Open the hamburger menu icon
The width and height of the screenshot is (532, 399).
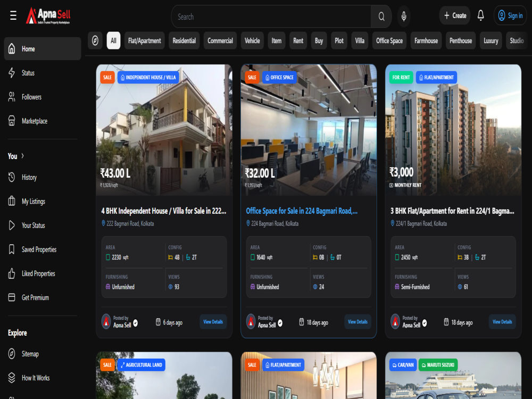click(x=13, y=15)
